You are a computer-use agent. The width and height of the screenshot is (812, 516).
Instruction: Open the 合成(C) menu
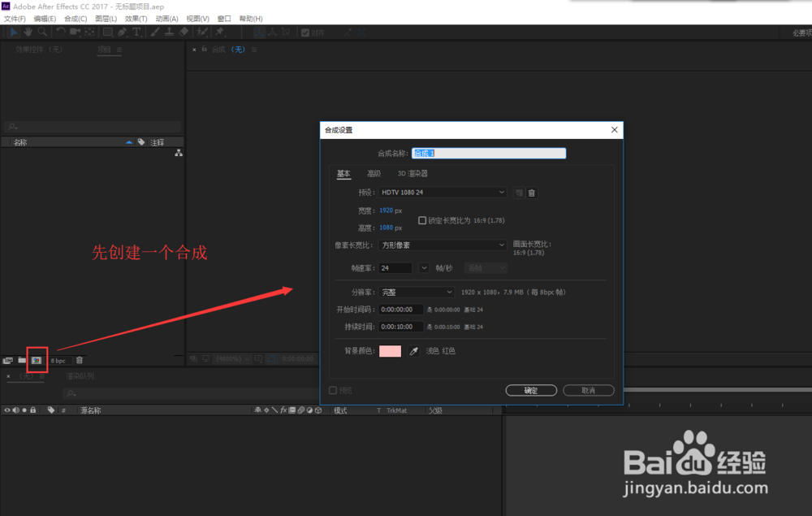(76, 19)
